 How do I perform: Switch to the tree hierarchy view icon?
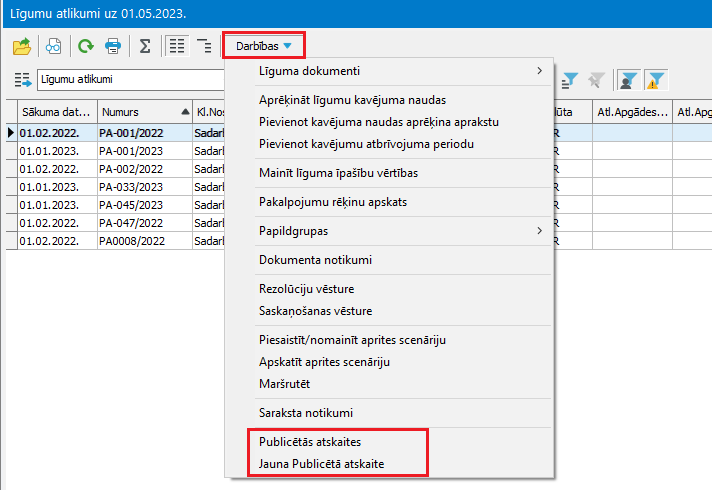click(x=204, y=46)
